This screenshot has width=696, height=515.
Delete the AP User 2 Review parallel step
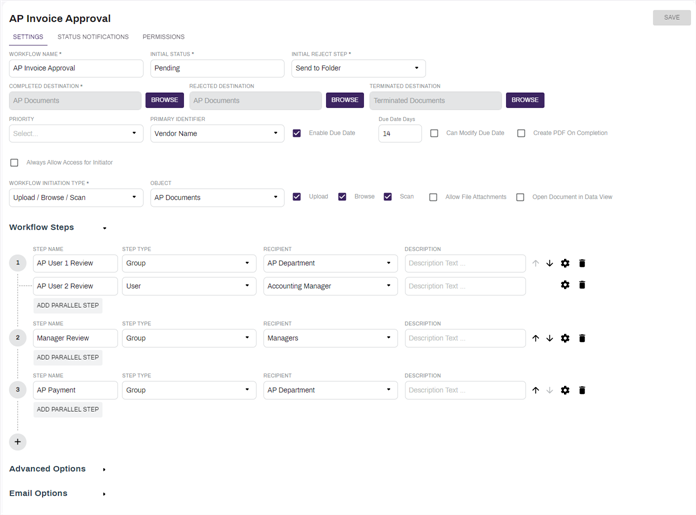pyautogui.click(x=582, y=285)
